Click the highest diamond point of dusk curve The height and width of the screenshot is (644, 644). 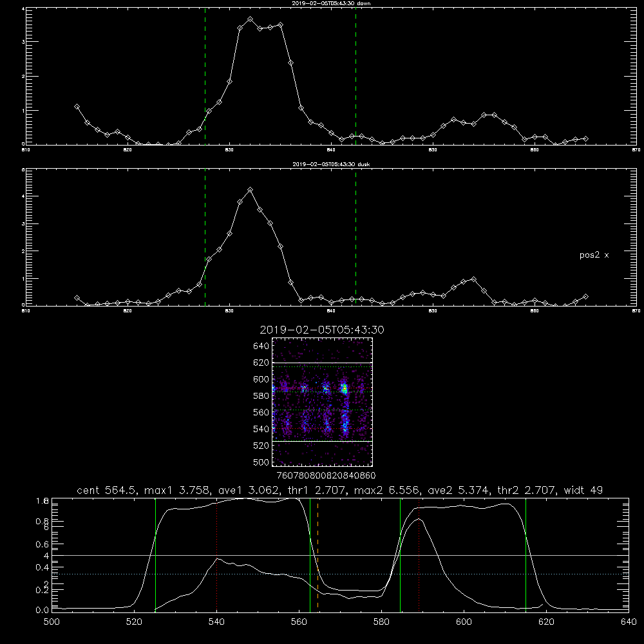pos(250,190)
